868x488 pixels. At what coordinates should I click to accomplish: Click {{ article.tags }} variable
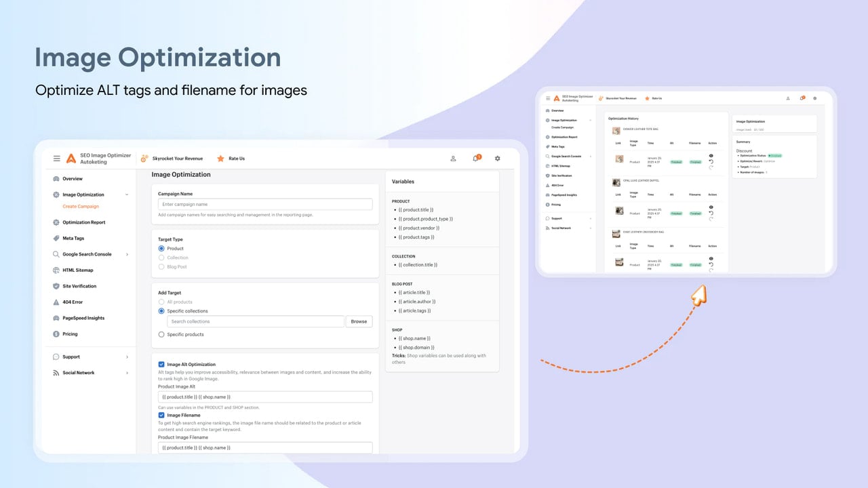pyautogui.click(x=415, y=310)
